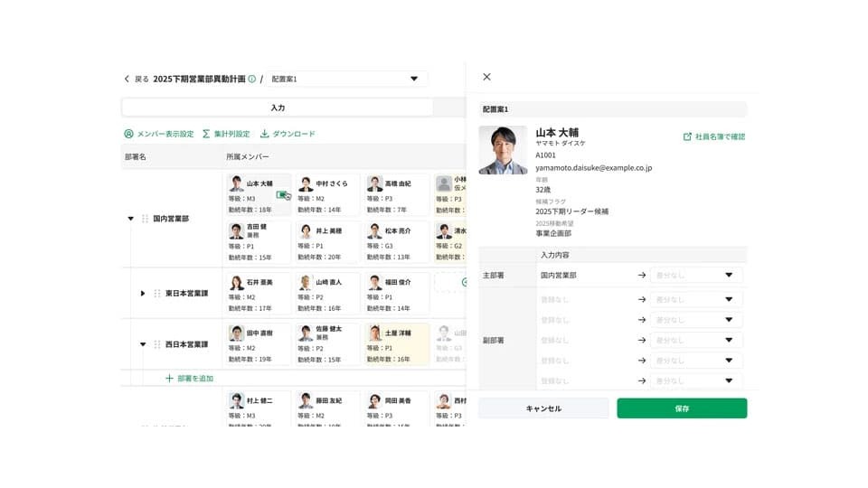Expand the 東日本営業課 department row
Image resolution: width=868 pixels, height=488 pixels.
(x=143, y=293)
